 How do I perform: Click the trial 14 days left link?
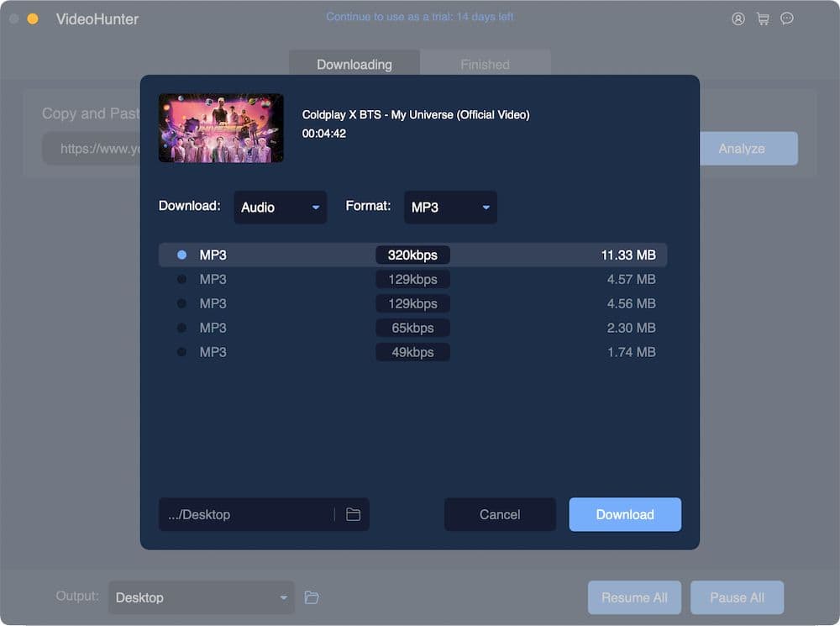[x=420, y=17]
